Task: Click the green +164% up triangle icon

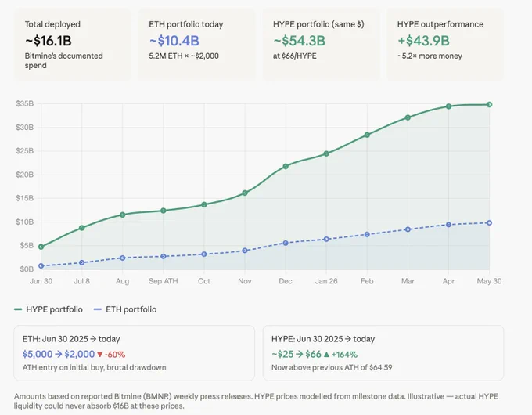Action: [x=326, y=355]
